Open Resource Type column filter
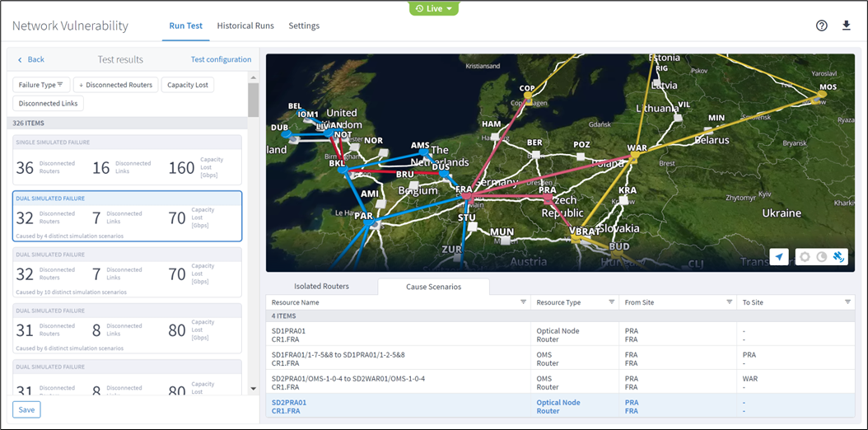The width and height of the screenshot is (868, 430). coord(611,302)
